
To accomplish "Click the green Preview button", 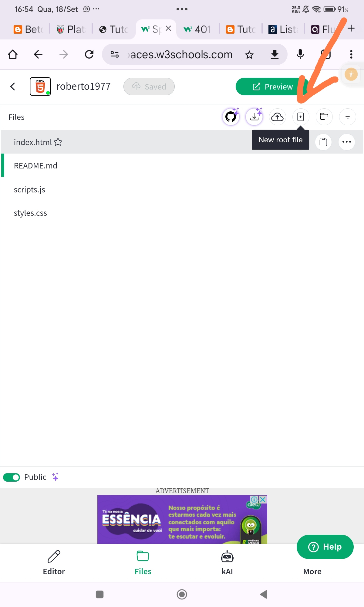I will click(x=272, y=86).
